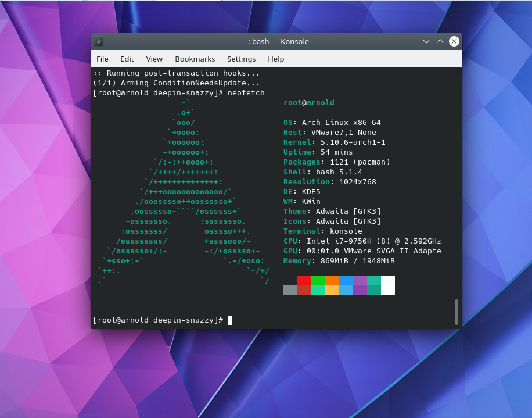Click the light purple swatch in the upper row

pos(360,280)
